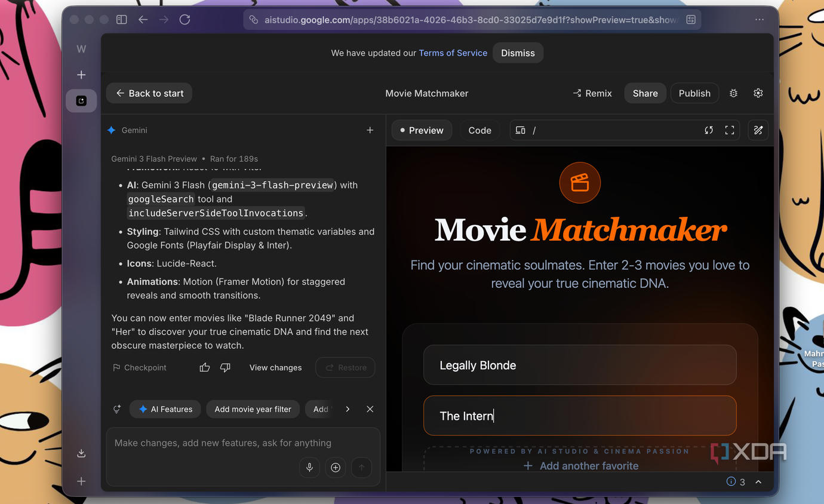Open the Terms of Service link
824x504 pixels.
coord(453,53)
